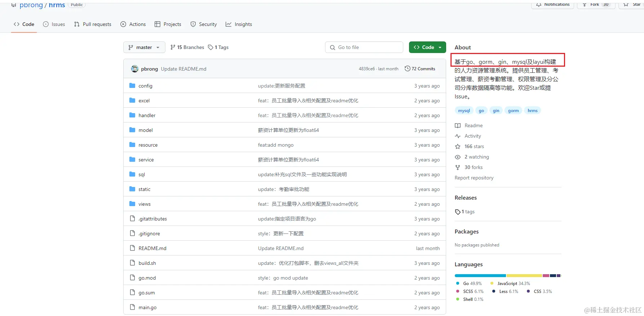Expand the green Code dropdown button
Image resolution: width=644 pixels, height=316 pixels.
[427, 47]
